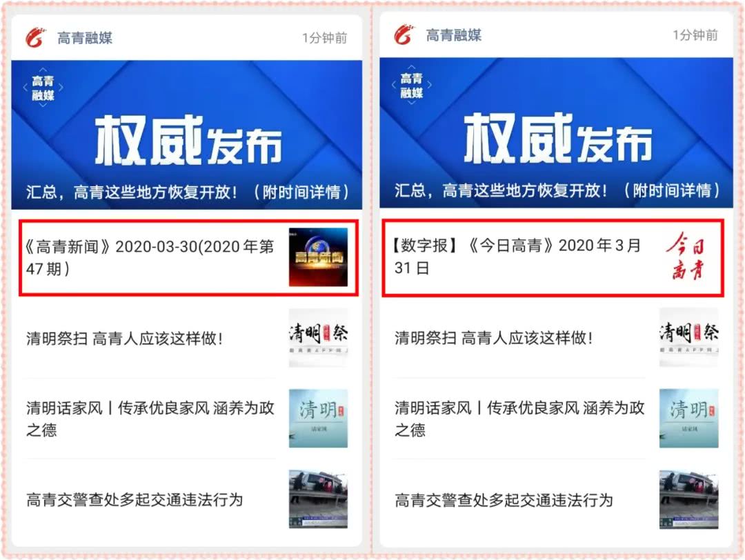Open 清明祭 thumbnail in left card
The height and width of the screenshot is (560, 745).
pyautogui.click(x=318, y=338)
